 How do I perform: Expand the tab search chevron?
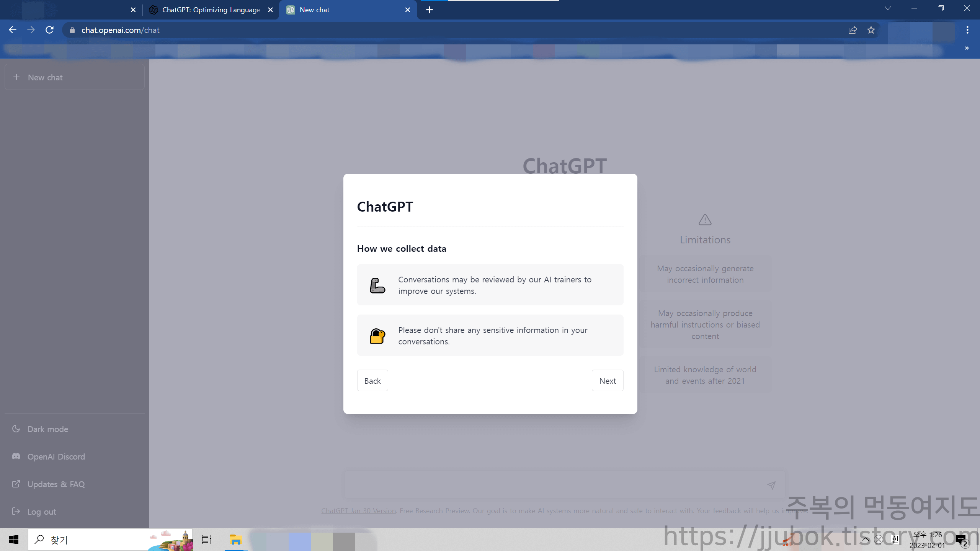[x=888, y=8]
